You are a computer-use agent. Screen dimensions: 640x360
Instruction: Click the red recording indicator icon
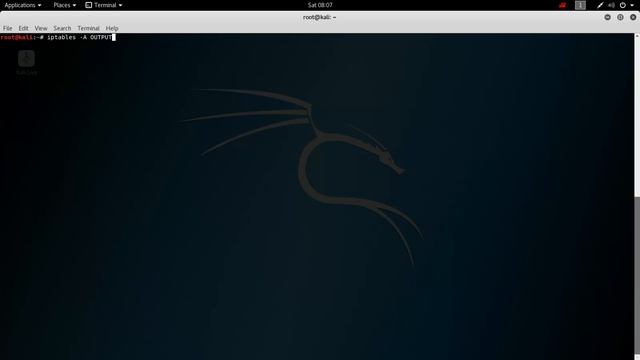[x=562, y=5]
